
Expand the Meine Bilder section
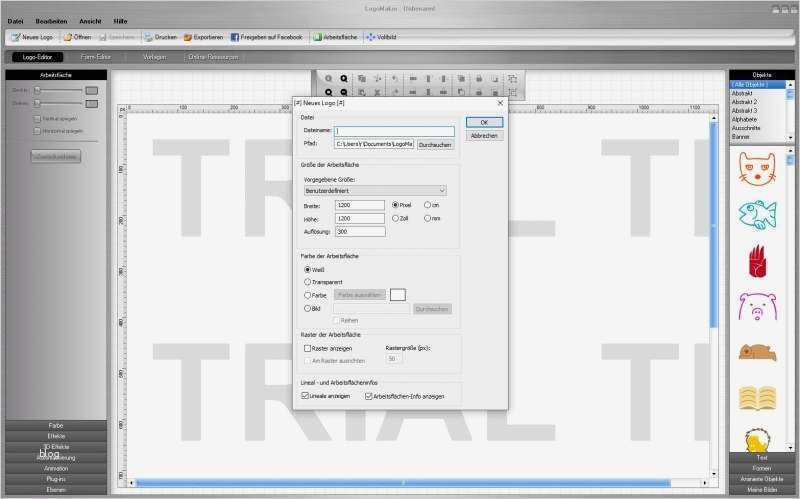click(x=762, y=490)
